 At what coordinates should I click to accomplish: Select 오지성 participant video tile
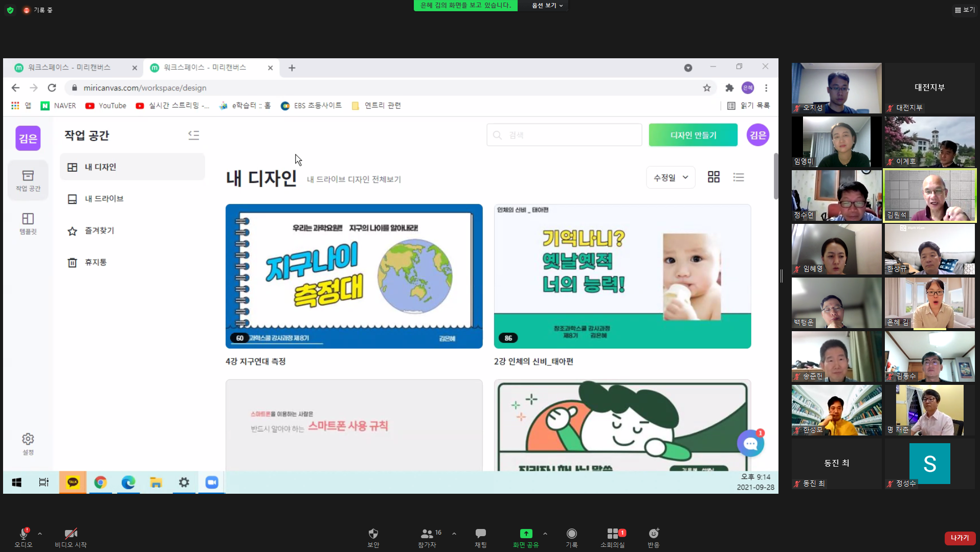837,88
